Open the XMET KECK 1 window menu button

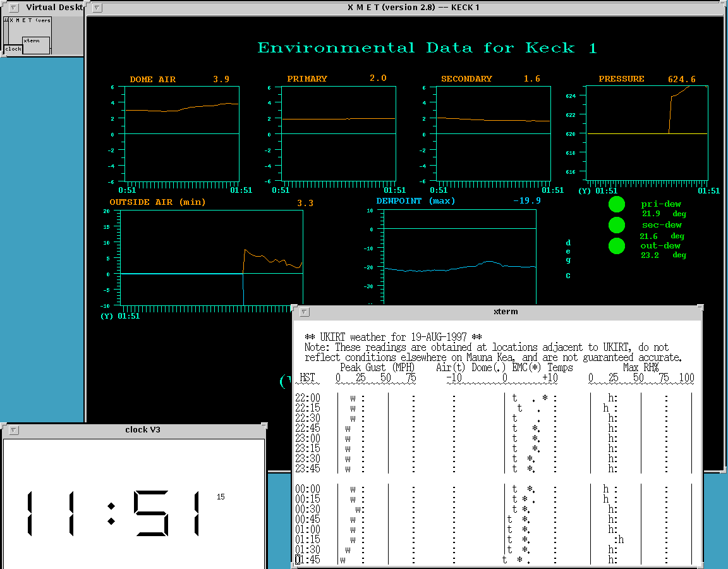[x=97, y=8]
